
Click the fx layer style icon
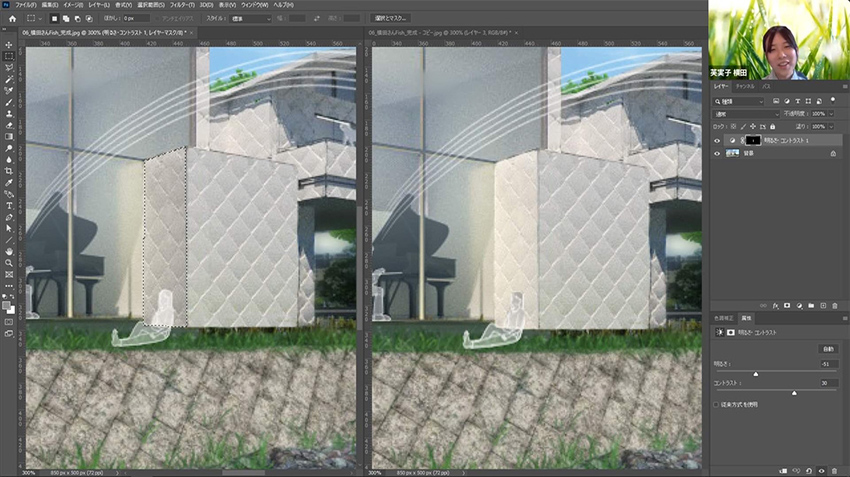pyautogui.click(x=776, y=304)
